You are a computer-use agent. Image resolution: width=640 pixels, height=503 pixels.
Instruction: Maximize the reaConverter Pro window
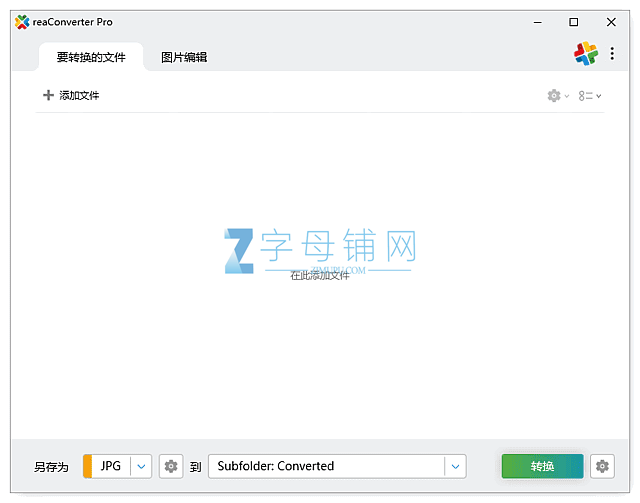click(574, 22)
